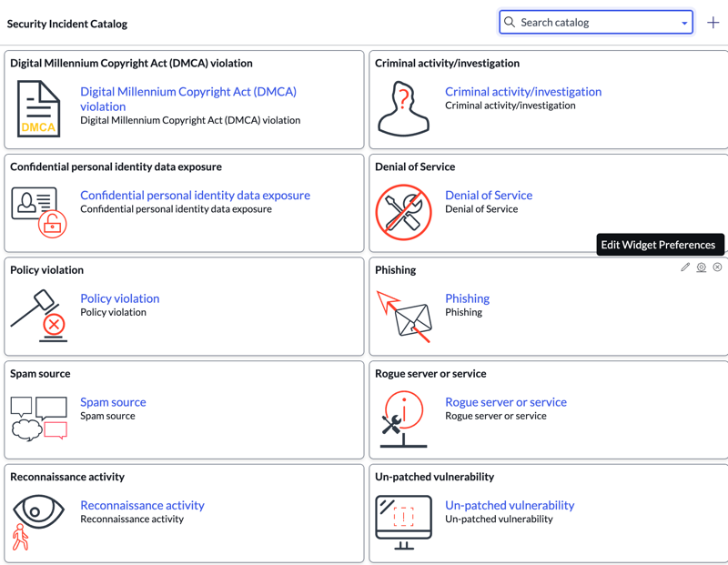Click the Policy violation gavel icon
The image size is (728, 565).
[x=39, y=316]
